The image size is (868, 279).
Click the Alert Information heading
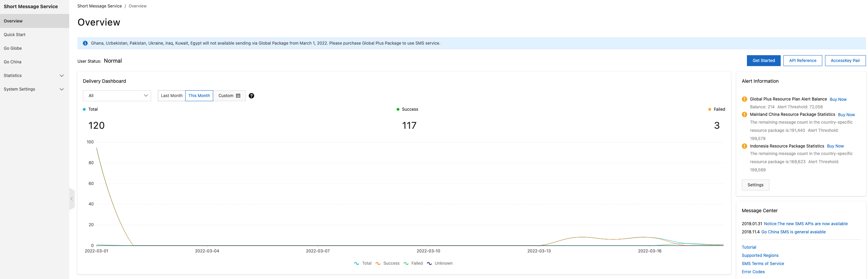760,81
